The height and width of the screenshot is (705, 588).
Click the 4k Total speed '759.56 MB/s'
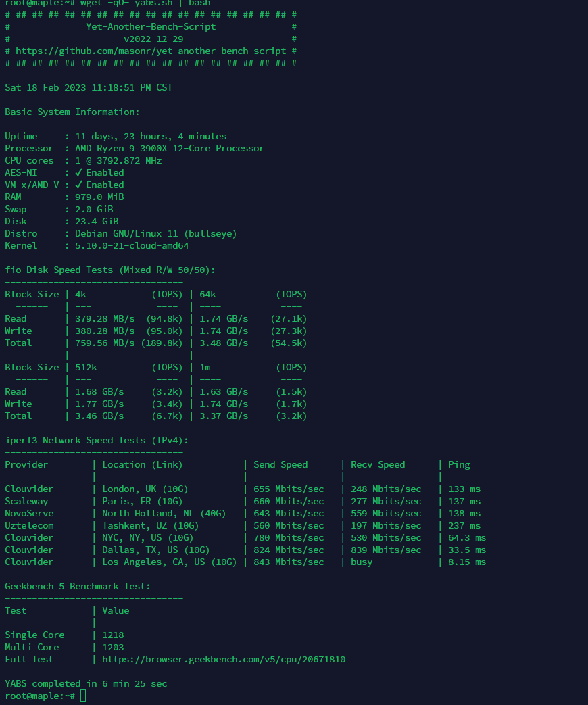point(105,343)
